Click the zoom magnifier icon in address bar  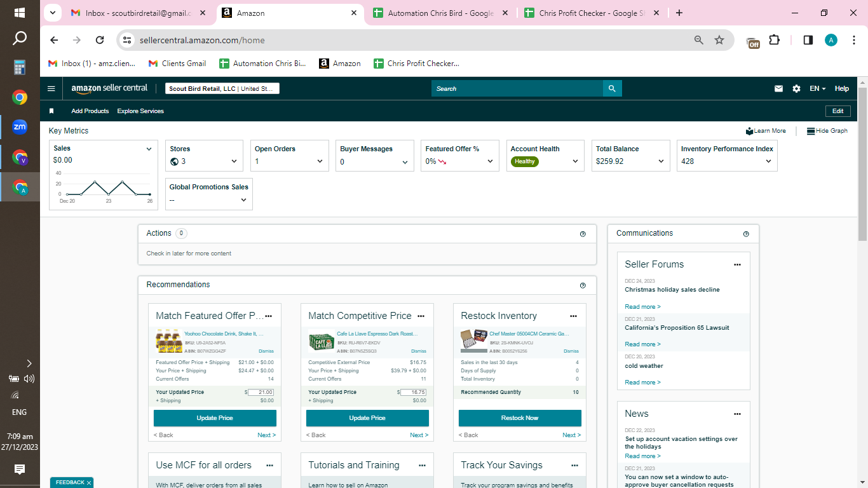(x=699, y=40)
